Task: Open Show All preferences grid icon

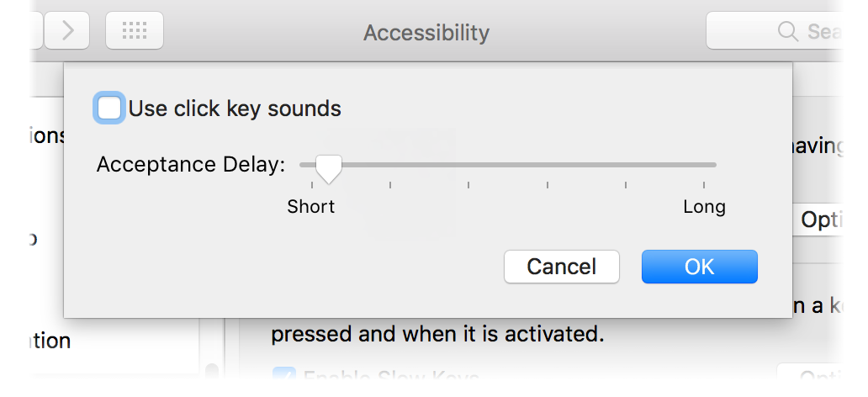Action: click(x=135, y=30)
